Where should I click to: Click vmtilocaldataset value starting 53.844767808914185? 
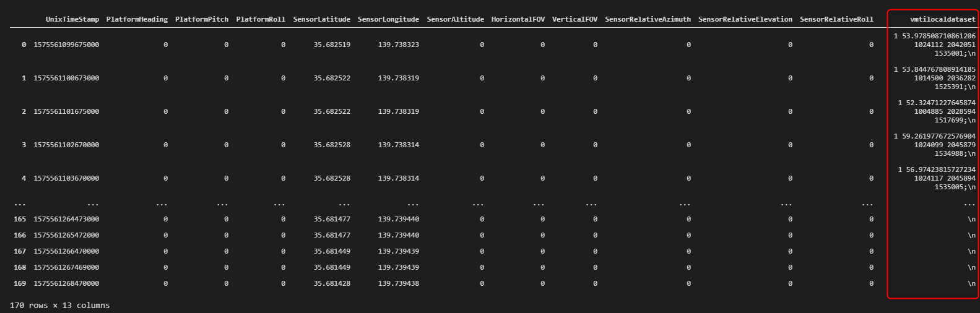tap(935, 78)
